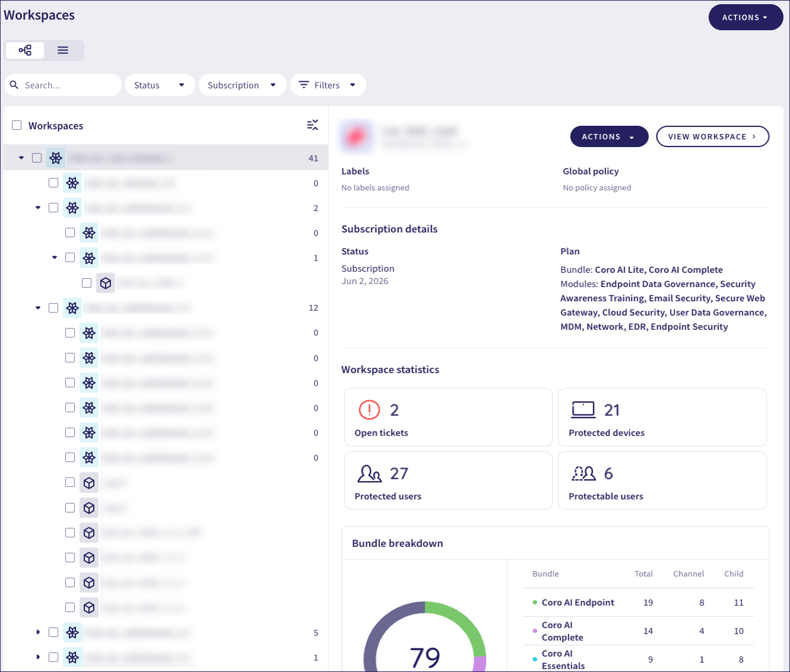Open the Status filter dropdown
The width and height of the screenshot is (790, 672).
pyautogui.click(x=160, y=85)
